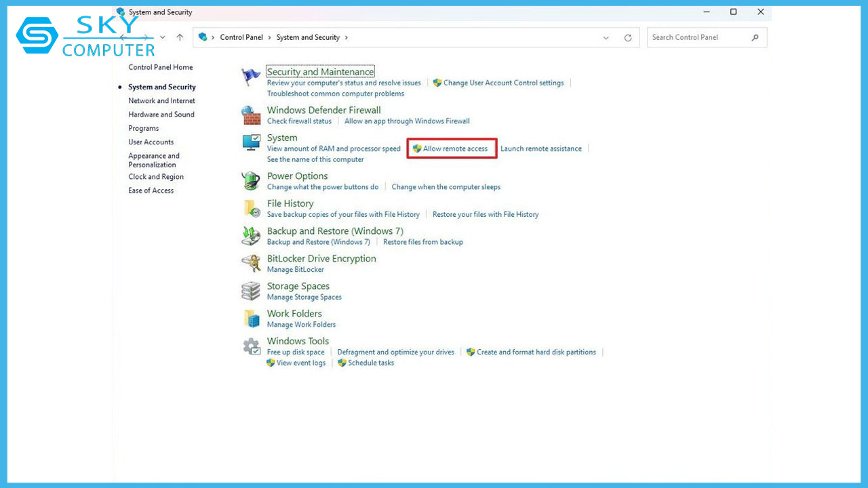Click Launch remote assistance
868x488 pixels.
coord(541,148)
